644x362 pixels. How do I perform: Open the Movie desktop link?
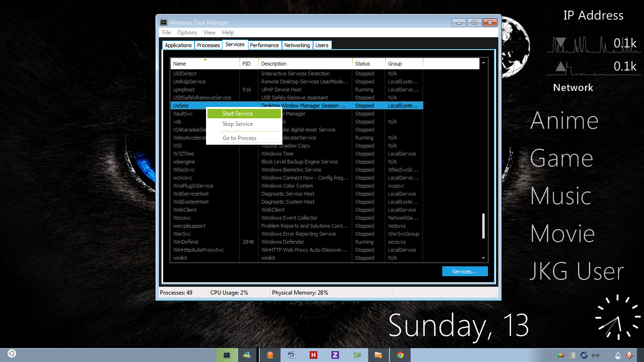tap(562, 234)
